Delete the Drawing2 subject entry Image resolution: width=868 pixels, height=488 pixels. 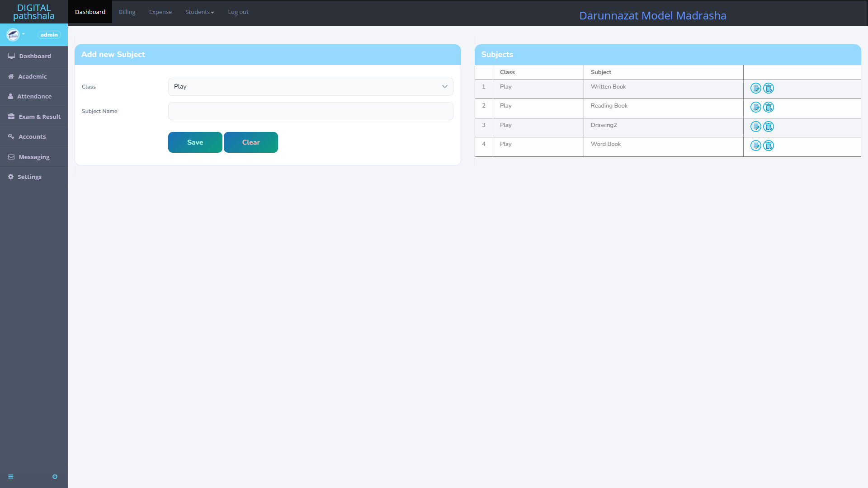[768, 127]
